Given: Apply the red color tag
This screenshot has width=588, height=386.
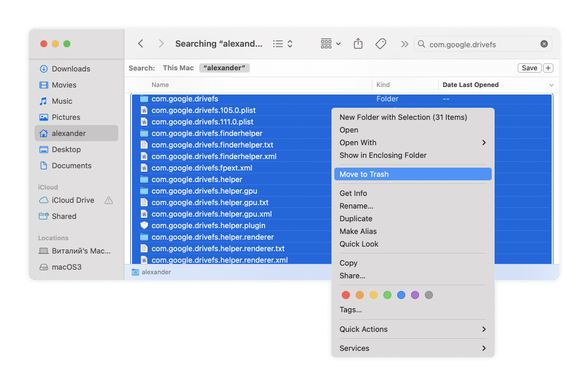Looking at the screenshot, I should pos(346,295).
